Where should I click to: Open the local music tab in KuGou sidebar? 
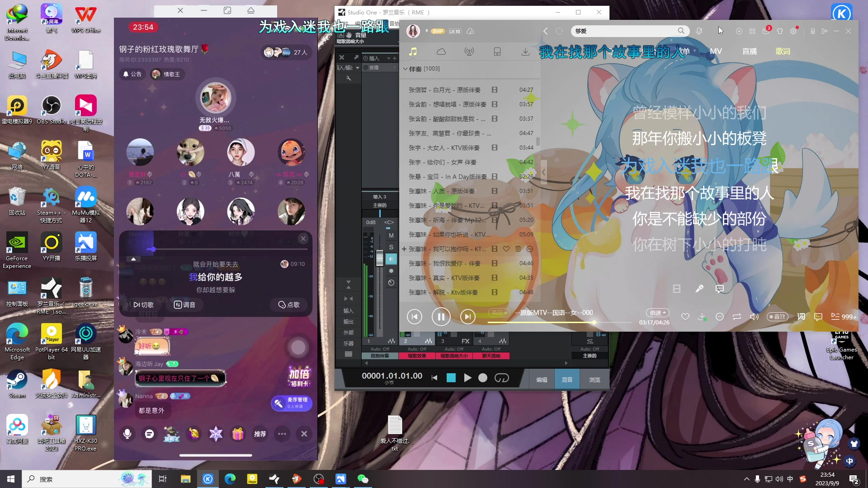pos(413,52)
